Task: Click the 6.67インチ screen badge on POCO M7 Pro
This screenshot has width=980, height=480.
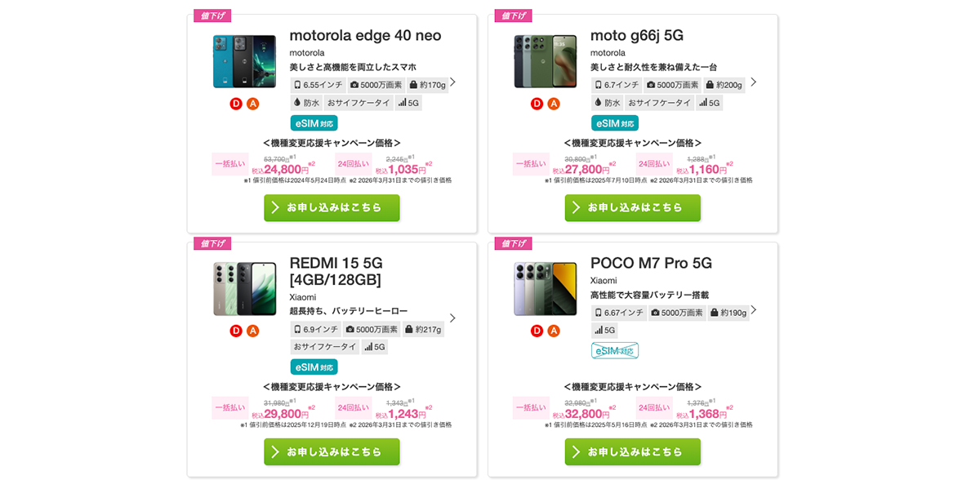Action: pyautogui.click(x=619, y=313)
